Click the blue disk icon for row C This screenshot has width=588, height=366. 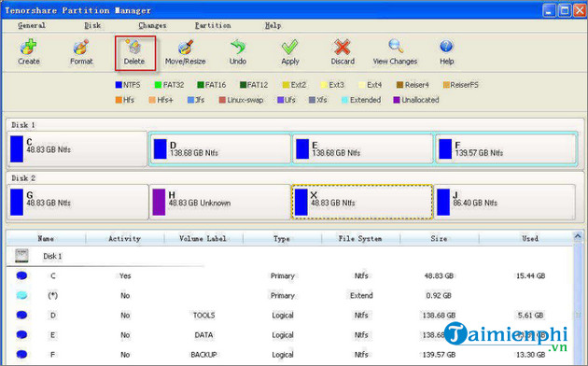[21, 275]
